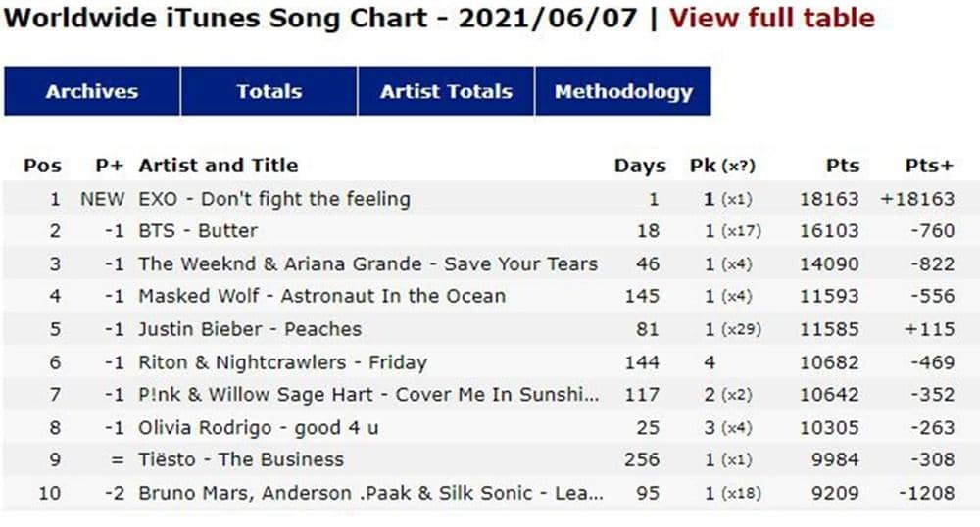Open the Methodology tab
Screen dimensions: 980x527
623,92
